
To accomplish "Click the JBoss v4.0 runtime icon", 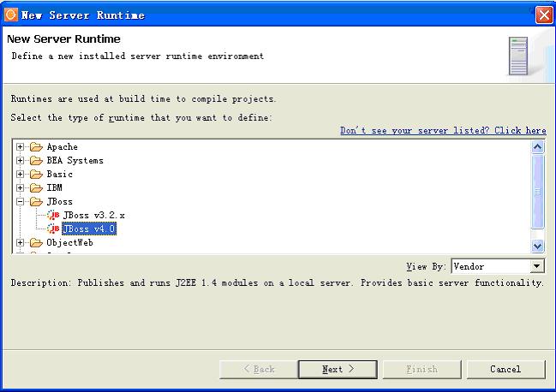I will [x=53, y=229].
